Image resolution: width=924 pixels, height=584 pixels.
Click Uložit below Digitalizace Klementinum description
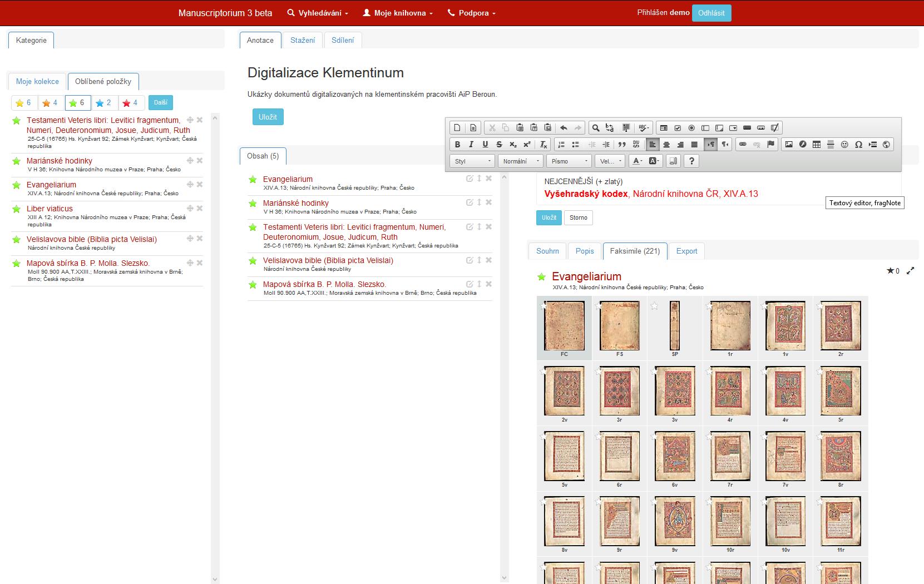[x=268, y=117]
